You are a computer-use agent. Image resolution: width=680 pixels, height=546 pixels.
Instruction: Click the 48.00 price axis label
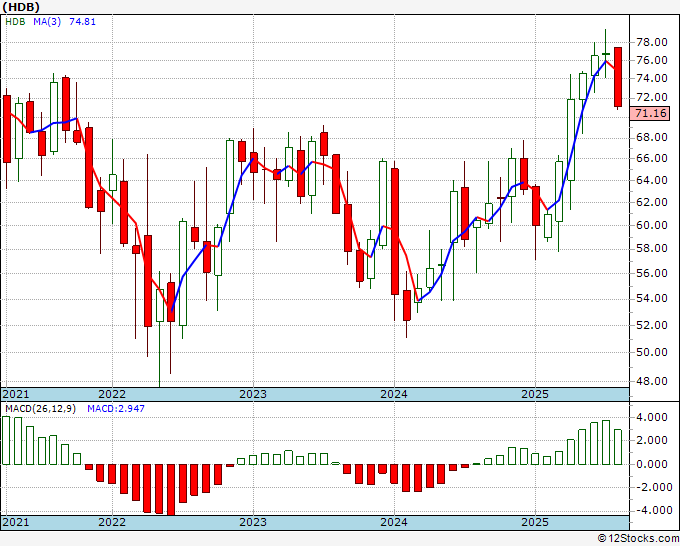tap(651, 381)
